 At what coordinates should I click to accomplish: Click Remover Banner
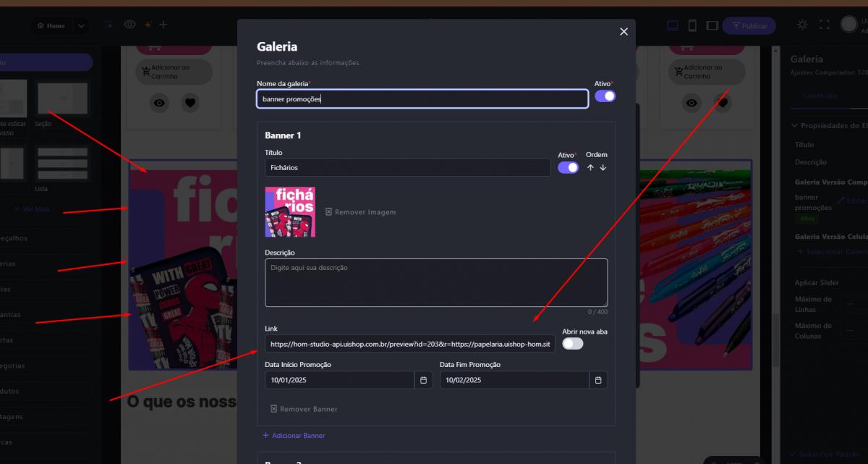[x=304, y=409]
